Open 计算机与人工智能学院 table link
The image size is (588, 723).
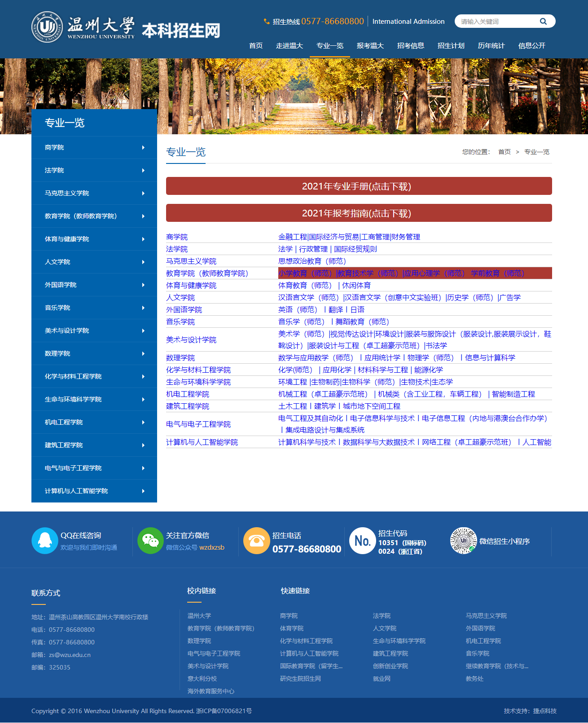point(202,442)
